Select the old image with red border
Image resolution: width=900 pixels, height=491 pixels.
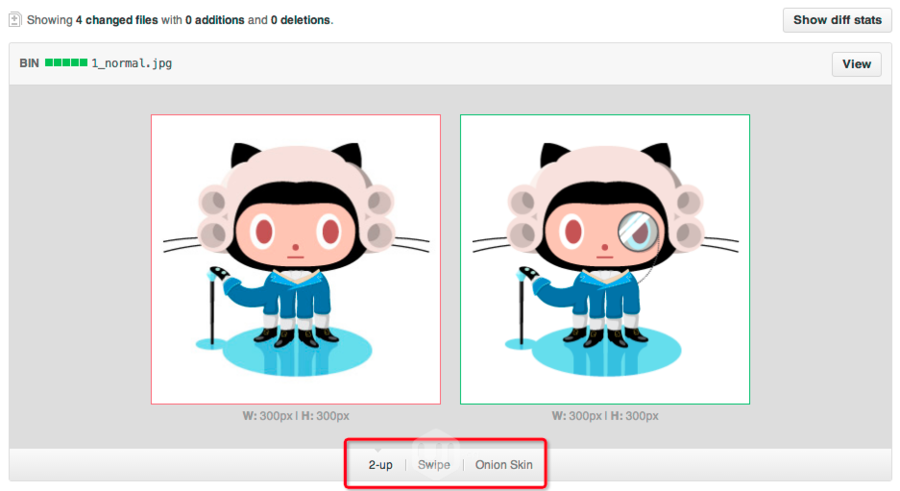pos(296,259)
